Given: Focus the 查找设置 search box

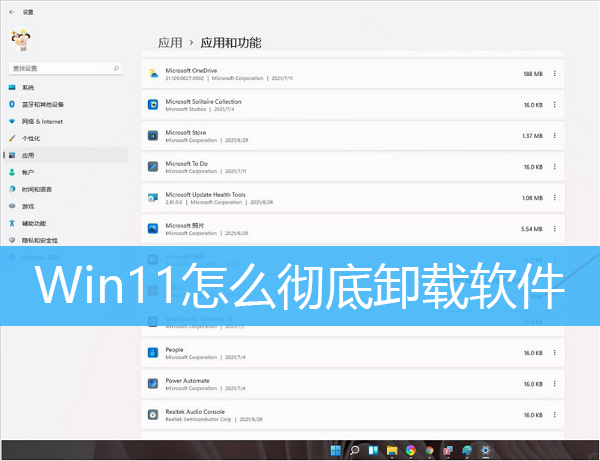Looking at the screenshot, I should point(65,68).
